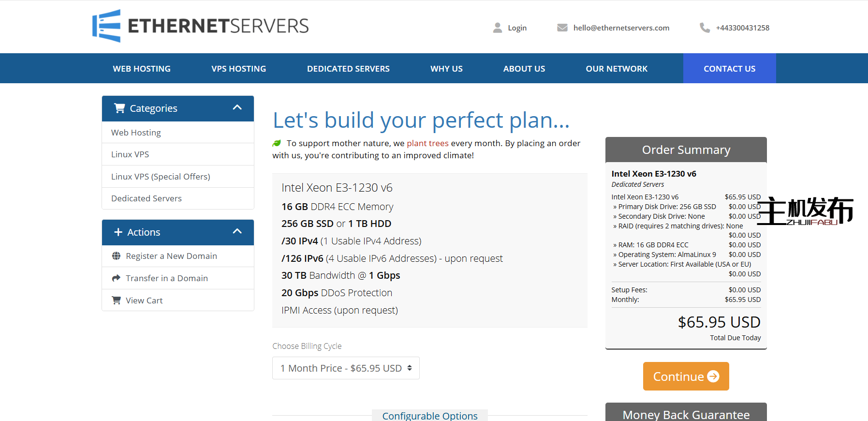Click the orange Continue button

[686, 376]
